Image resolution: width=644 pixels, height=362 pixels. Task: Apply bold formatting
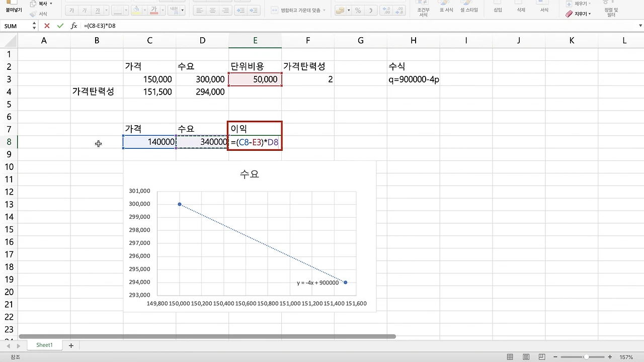click(x=72, y=10)
